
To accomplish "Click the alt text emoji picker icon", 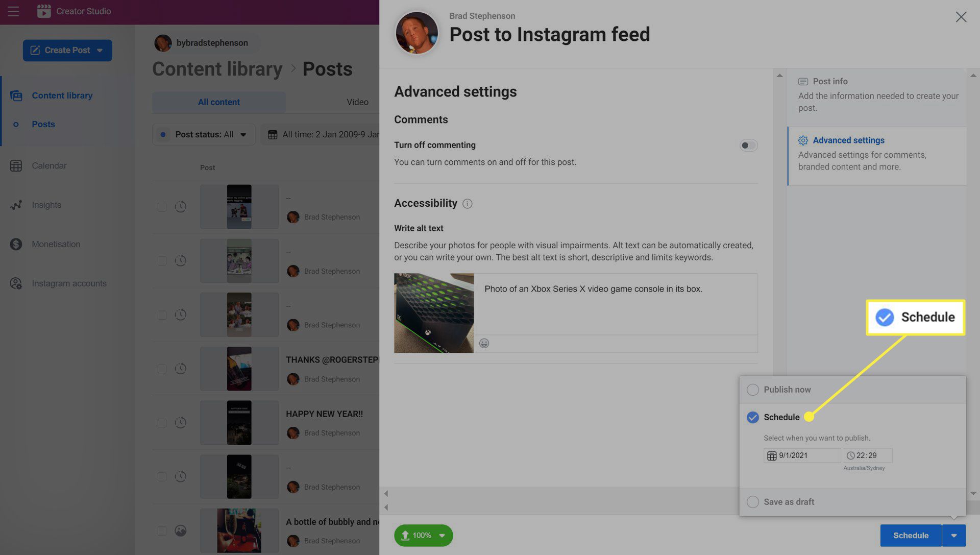I will click(x=483, y=344).
